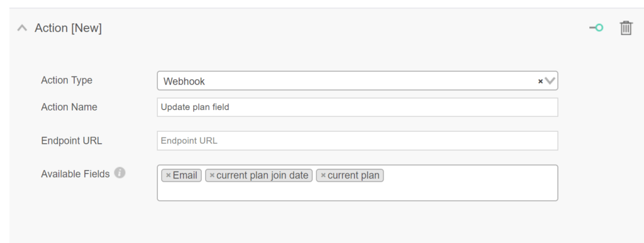
Task: Click the Action Type label
Action: 67,80
